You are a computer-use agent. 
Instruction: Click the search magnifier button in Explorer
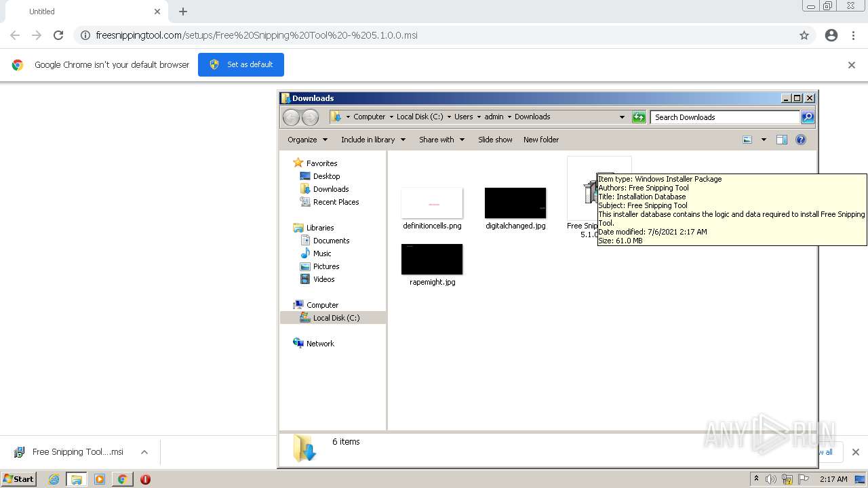808,117
